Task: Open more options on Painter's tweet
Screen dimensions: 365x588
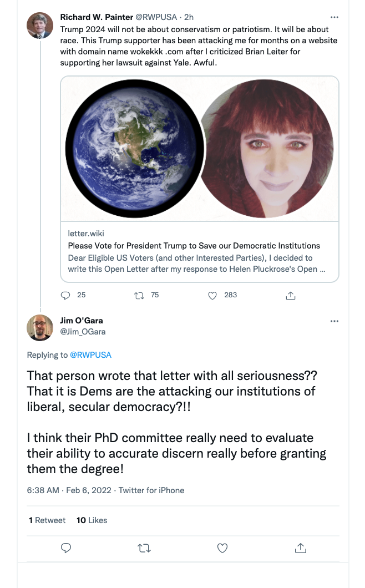Action: (x=334, y=17)
